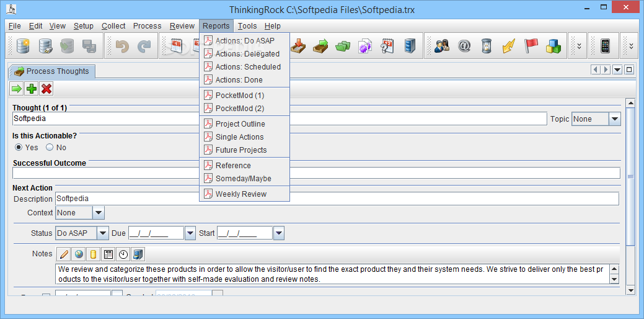Click the calendar grid icon in Notes toolbar
Image resolution: width=644 pixels, height=319 pixels.
click(108, 254)
